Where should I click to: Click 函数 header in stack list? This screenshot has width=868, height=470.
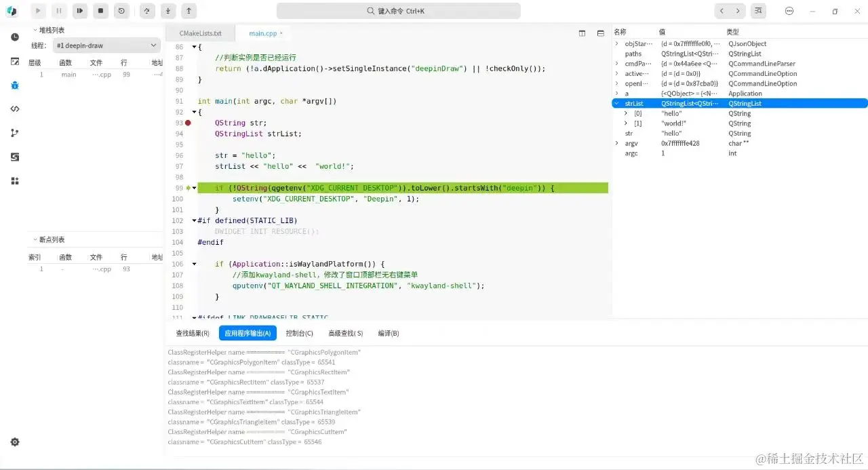coord(65,62)
